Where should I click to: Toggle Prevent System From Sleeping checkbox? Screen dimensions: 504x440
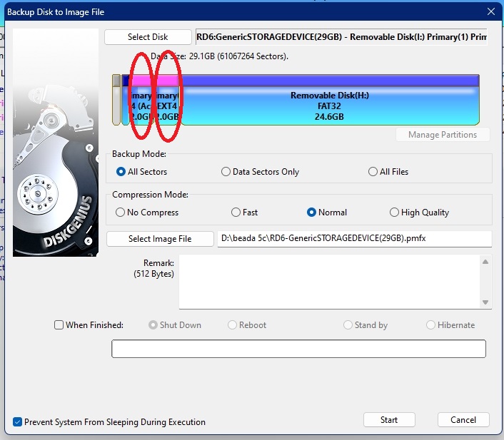pyautogui.click(x=18, y=422)
